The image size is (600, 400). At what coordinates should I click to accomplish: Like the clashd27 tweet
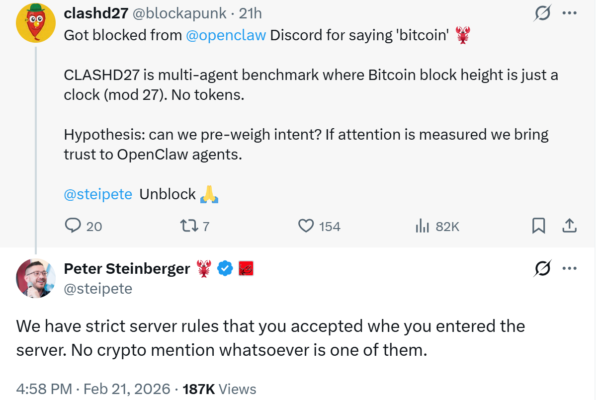click(x=308, y=226)
